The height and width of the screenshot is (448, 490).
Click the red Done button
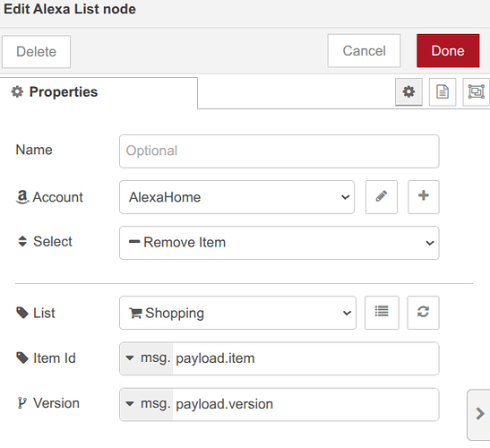[x=448, y=51]
